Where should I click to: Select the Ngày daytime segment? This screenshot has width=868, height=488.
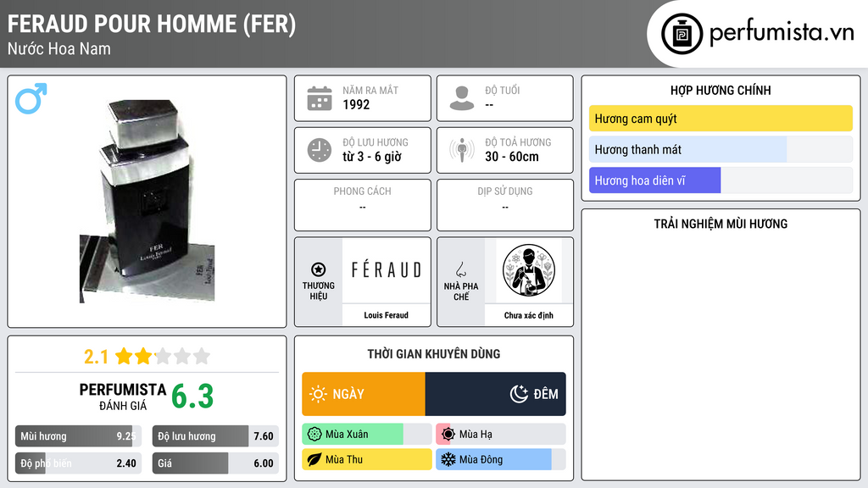(x=364, y=394)
